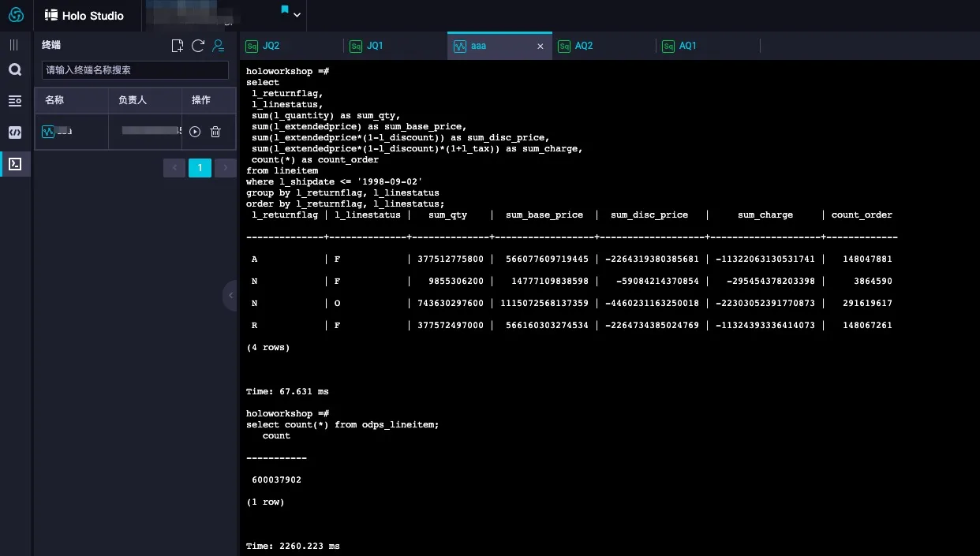Click the count result 600037902
This screenshot has height=556, width=980.
pos(276,480)
